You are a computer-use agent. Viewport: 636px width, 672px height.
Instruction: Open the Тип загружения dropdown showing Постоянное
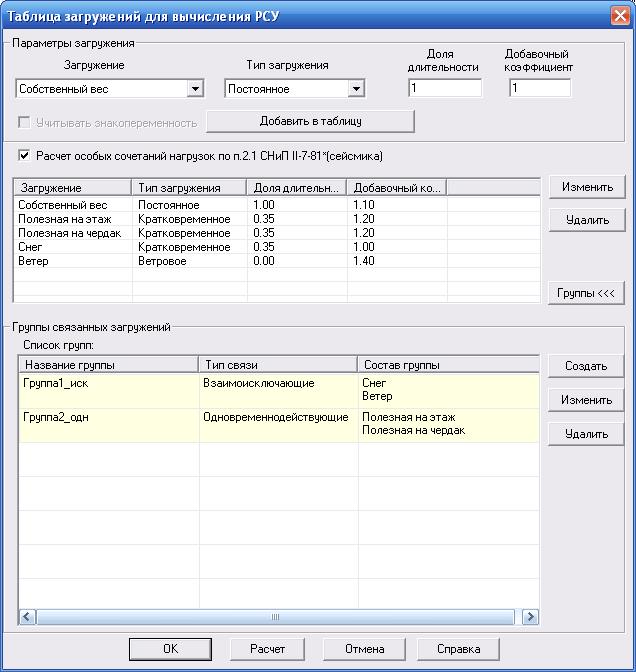(294, 89)
